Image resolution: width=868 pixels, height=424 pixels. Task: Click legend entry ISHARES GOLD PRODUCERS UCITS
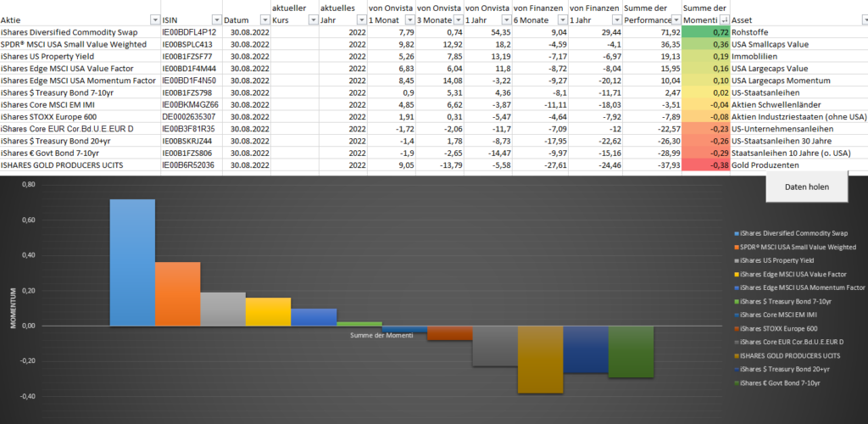pos(787,355)
